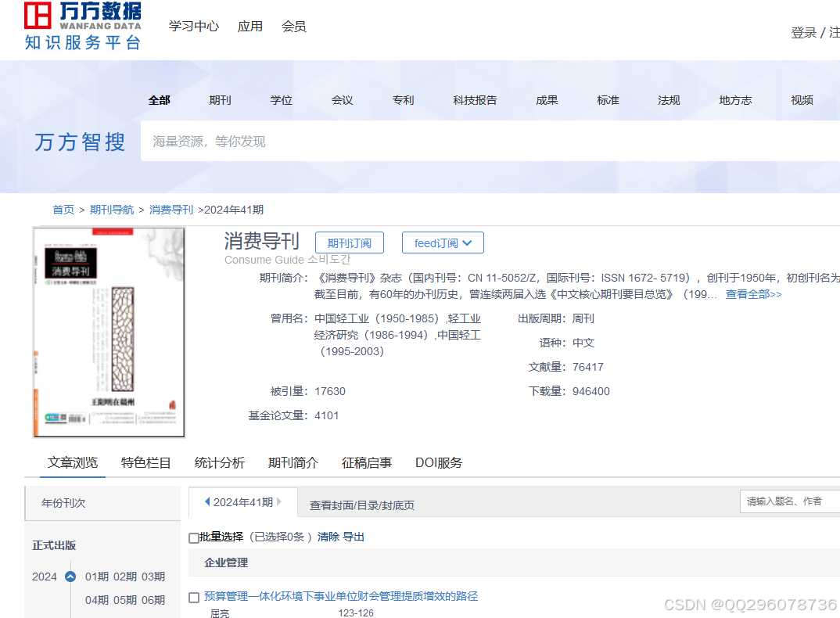Open the 会员 menu
The image size is (840, 618).
tap(294, 27)
